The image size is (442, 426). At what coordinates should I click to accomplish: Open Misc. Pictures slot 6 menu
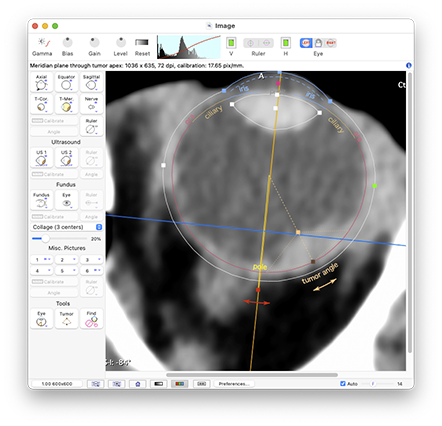pyautogui.click(x=91, y=271)
